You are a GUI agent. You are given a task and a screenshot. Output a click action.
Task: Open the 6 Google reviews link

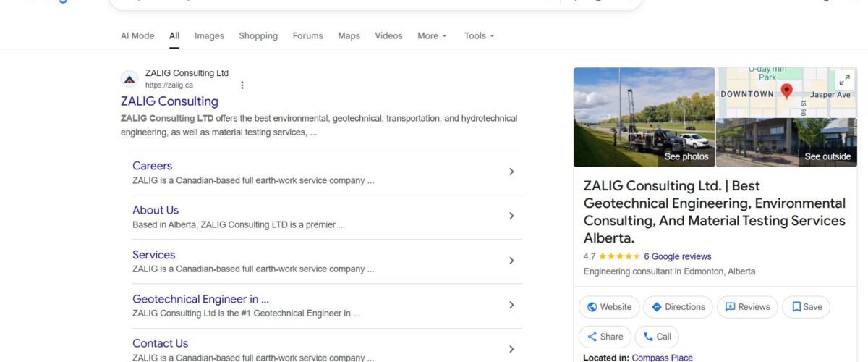[677, 256]
